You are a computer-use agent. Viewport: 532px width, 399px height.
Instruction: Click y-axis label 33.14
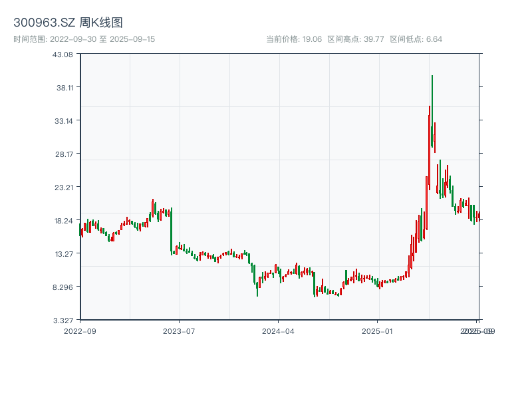(x=64, y=121)
